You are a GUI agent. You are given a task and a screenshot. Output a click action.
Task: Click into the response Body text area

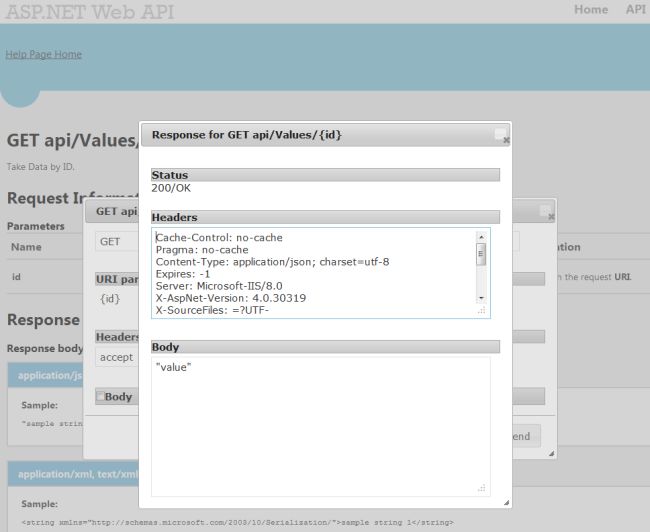[x=321, y=427]
